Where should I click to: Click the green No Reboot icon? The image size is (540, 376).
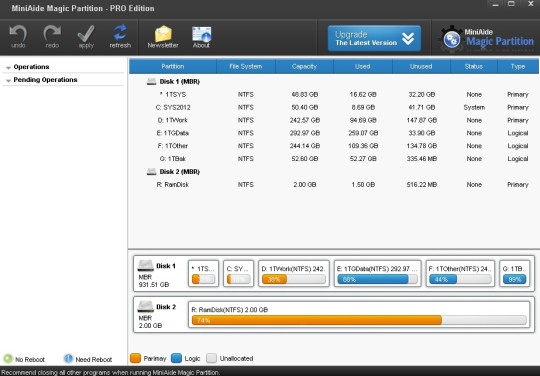[8, 359]
